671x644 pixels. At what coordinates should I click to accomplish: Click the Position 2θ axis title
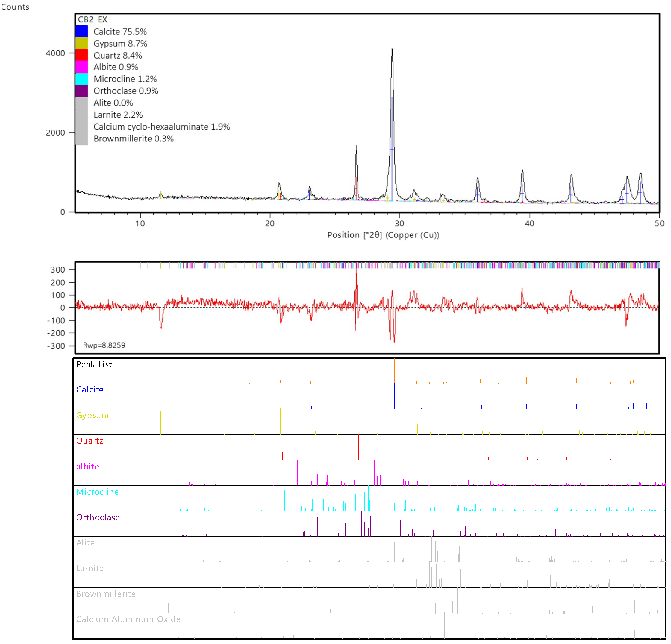[x=383, y=235]
